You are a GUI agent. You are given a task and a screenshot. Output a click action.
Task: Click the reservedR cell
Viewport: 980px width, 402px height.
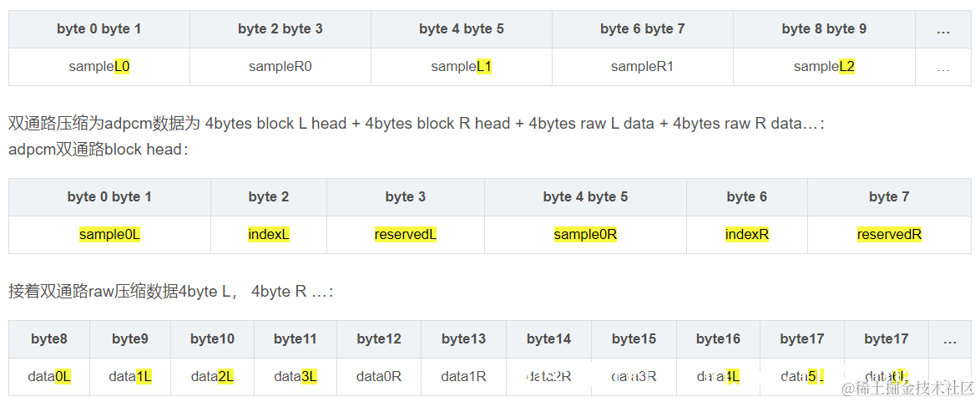point(889,235)
